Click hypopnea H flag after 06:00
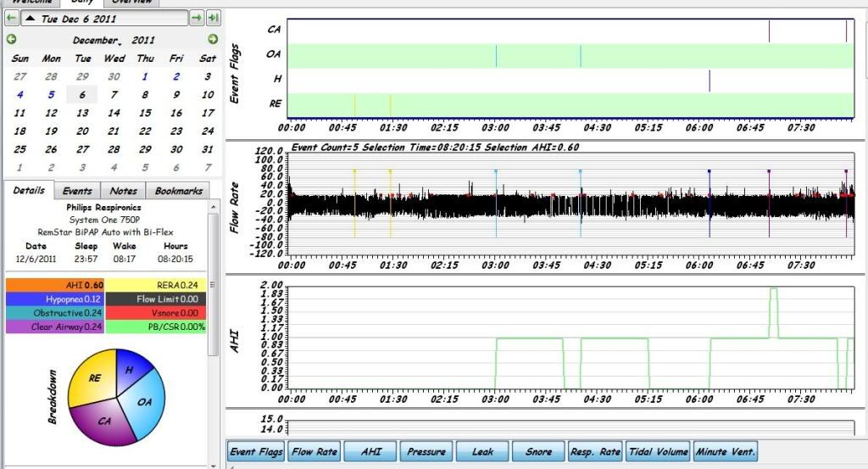 [x=709, y=81]
